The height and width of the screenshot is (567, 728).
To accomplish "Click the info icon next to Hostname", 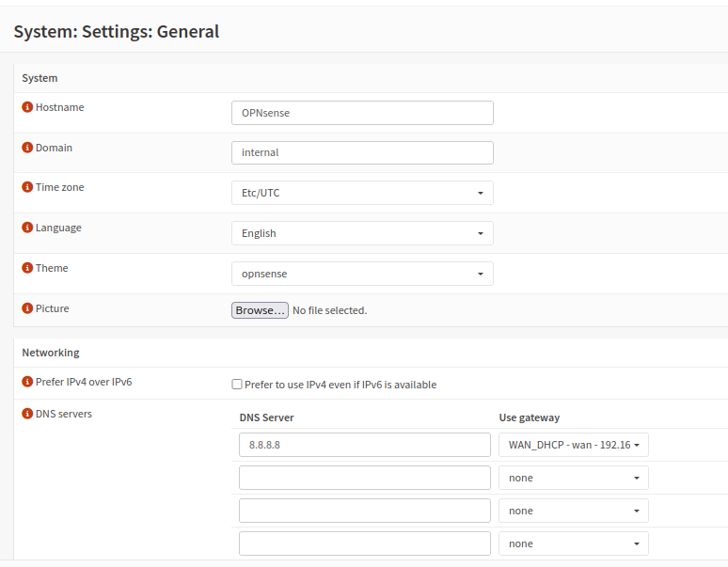I will pyautogui.click(x=27, y=107).
